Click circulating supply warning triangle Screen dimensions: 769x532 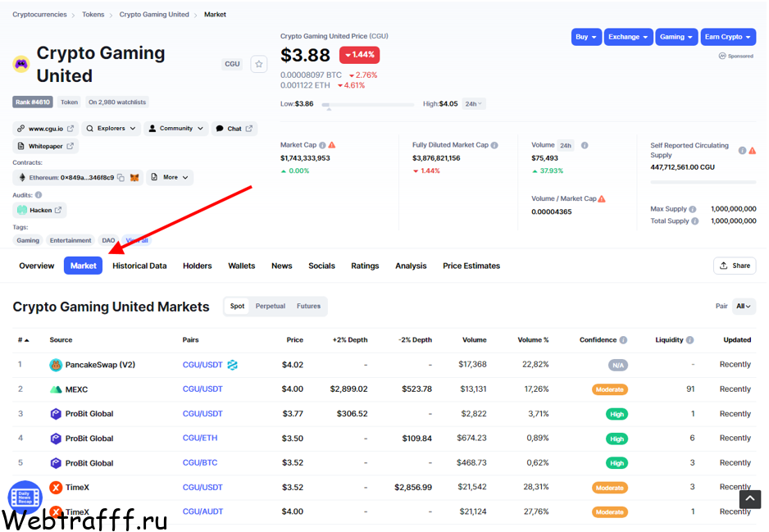tap(753, 151)
